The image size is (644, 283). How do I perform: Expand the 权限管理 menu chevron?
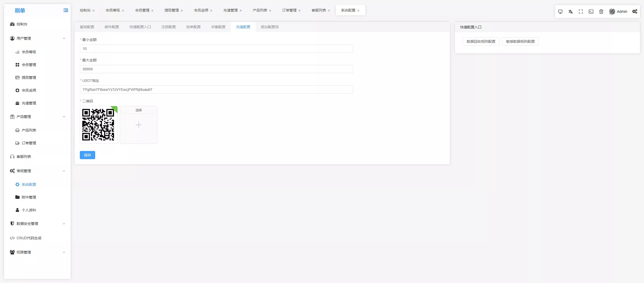64,252
